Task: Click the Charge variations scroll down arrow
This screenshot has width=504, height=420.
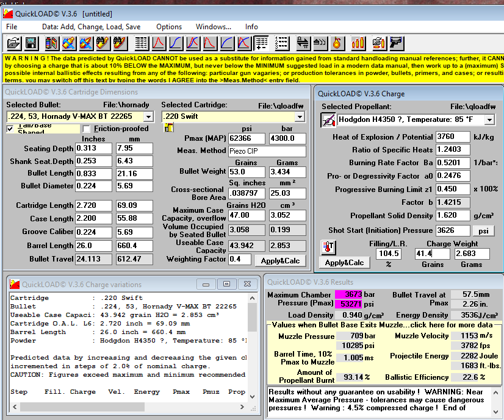Action: point(253,397)
